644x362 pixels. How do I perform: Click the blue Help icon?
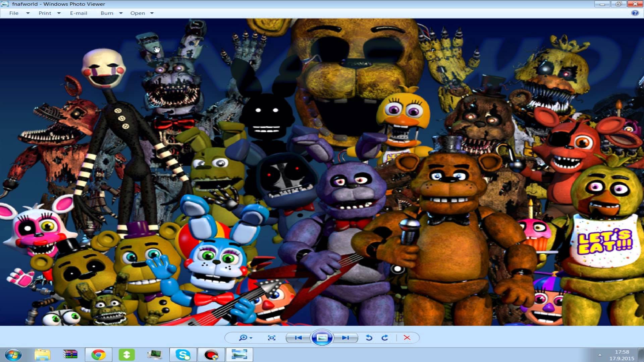[x=635, y=13]
